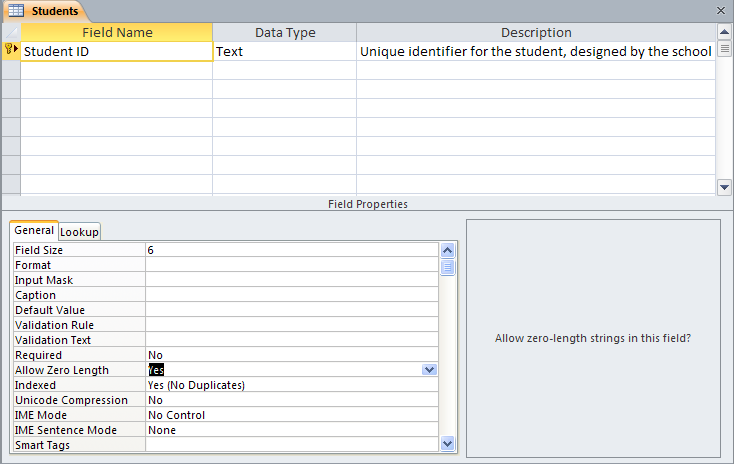Select the General properties tab
The image size is (734, 464).
point(34,230)
